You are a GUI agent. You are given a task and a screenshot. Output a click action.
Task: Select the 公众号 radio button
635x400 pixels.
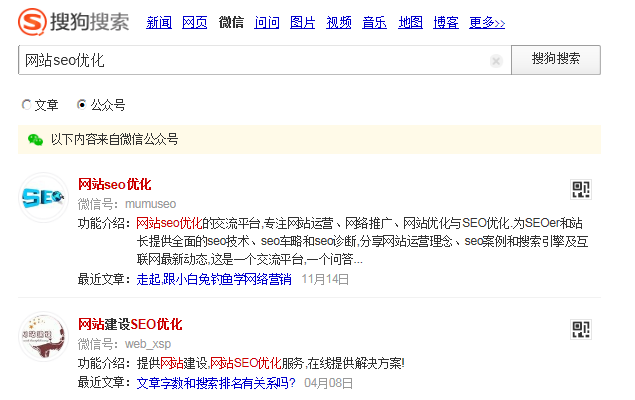[82, 105]
